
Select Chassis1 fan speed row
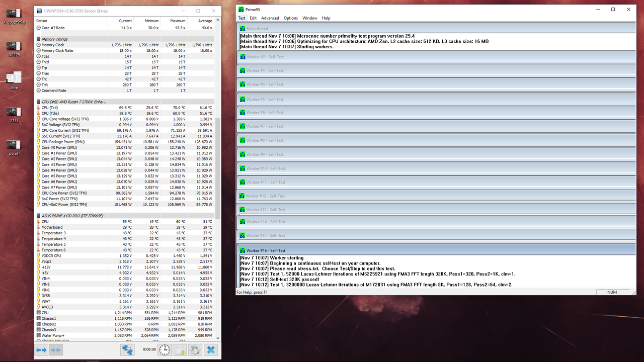click(x=125, y=318)
